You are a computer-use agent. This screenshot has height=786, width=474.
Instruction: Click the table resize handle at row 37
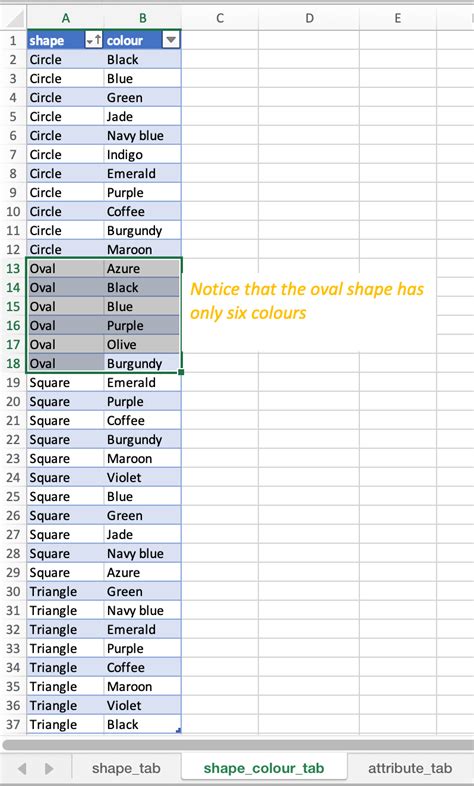click(178, 731)
